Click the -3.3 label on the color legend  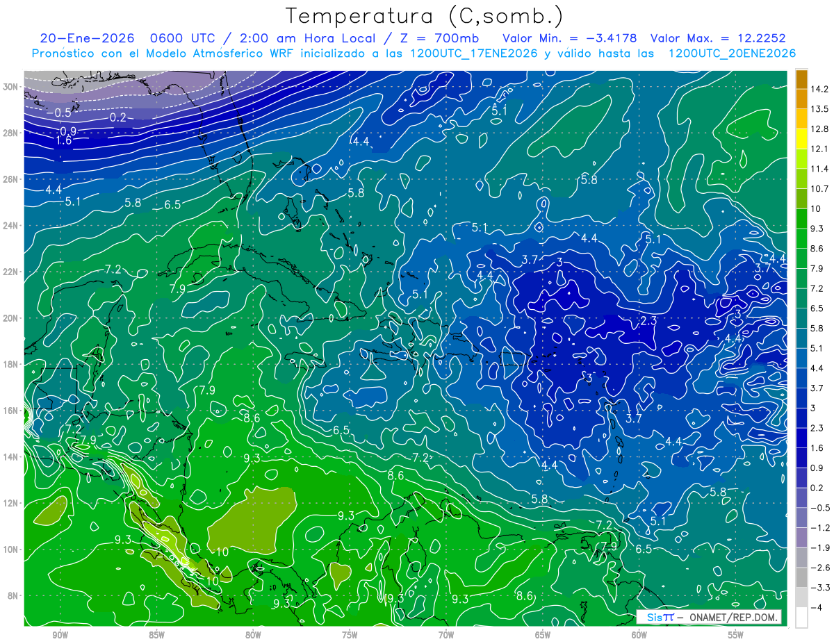click(x=819, y=588)
